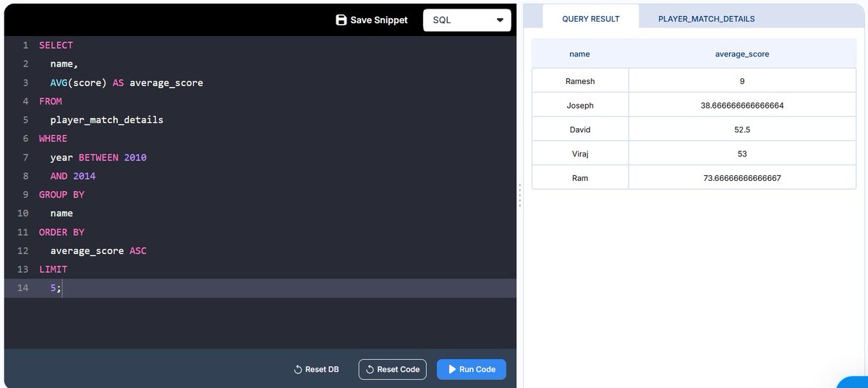Click the score value 9

[x=742, y=81]
